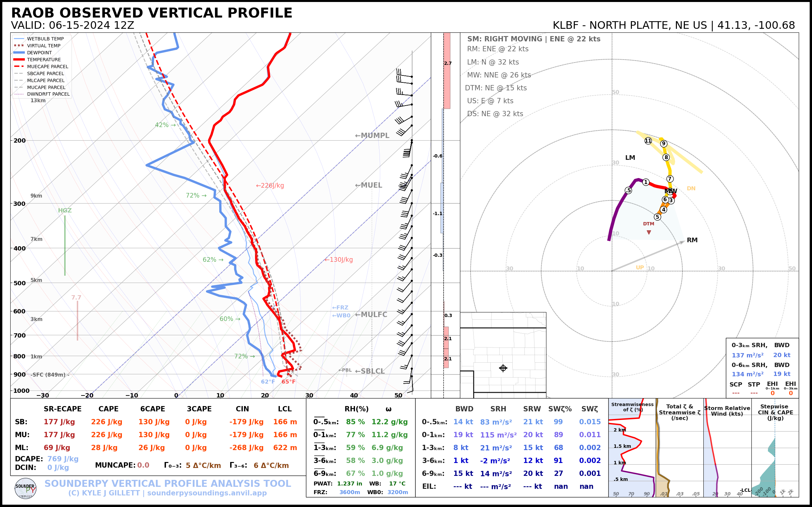Click the 65°F surface temperature label
The width and height of the screenshot is (812, 507).
coord(288,382)
